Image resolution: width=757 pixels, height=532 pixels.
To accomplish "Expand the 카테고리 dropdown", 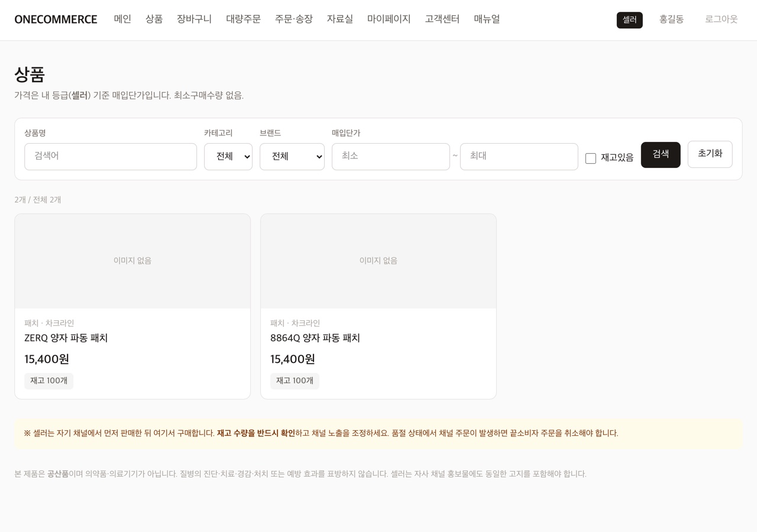I will point(228,157).
